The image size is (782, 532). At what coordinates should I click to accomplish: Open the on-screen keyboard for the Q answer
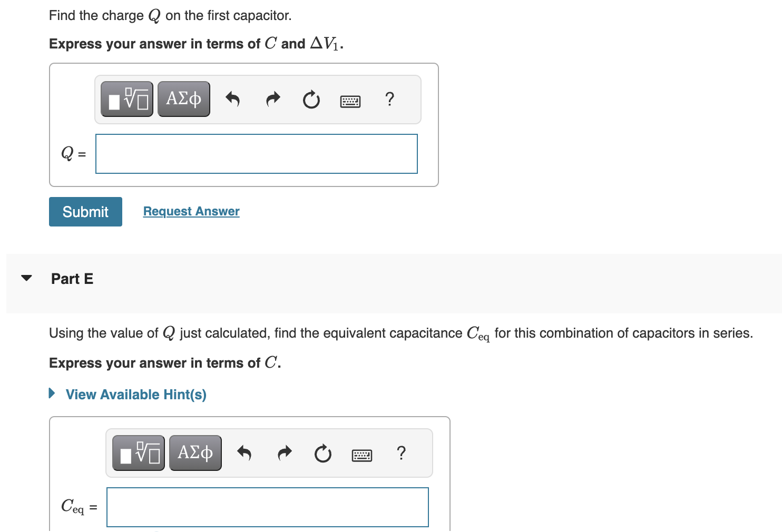point(350,100)
